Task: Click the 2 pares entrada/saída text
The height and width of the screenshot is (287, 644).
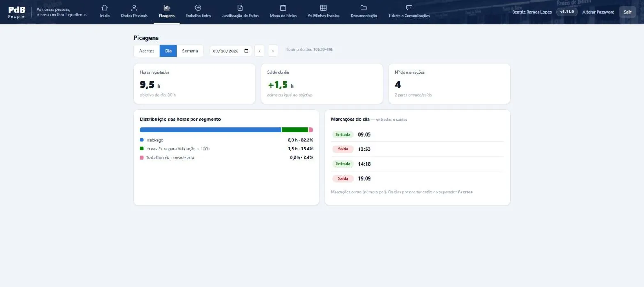Action: point(413,95)
